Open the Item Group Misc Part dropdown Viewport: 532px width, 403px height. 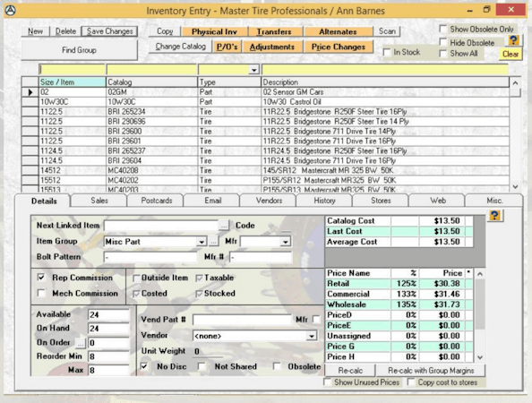click(x=202, y=242)
